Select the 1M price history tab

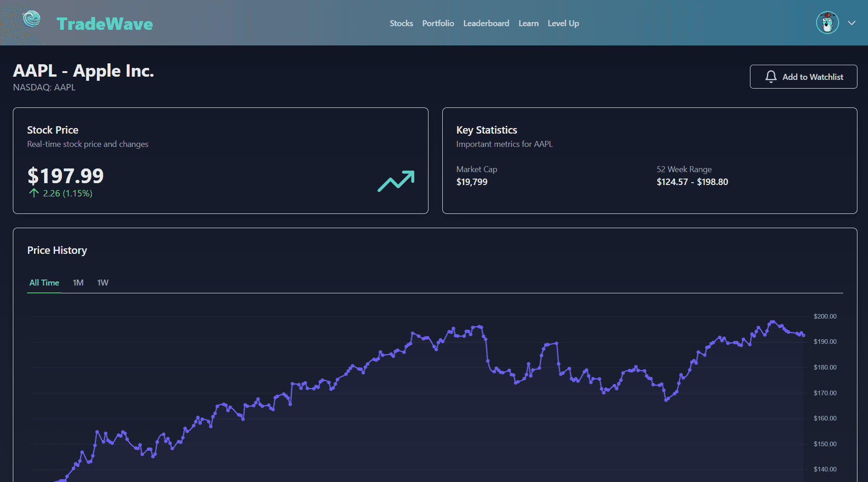pos(78,282)
